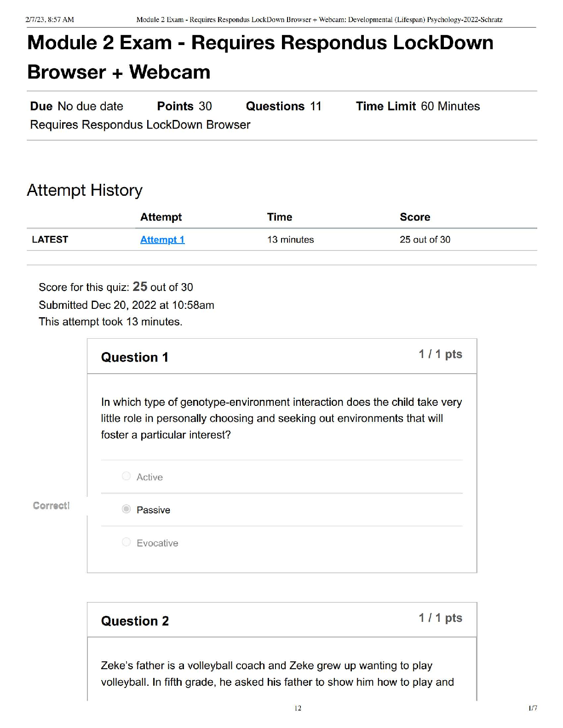The height and width of the screenshot is (728, 563).
Task: Click the 25 out of 30 score cell
Action: [425, 239]
